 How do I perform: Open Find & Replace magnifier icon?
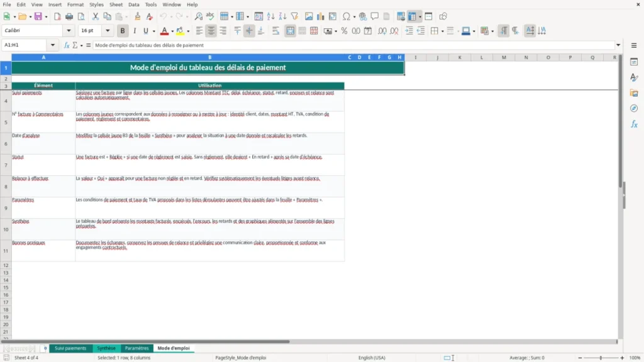pyautogui.click(x=198, y=16)
